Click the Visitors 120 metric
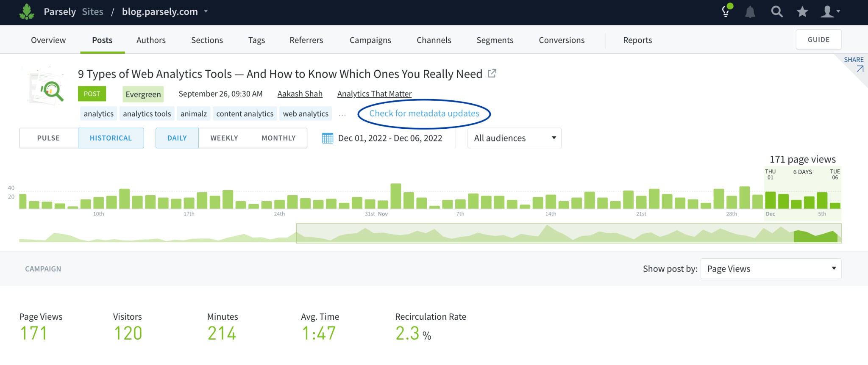Screen dimensions: 868x365 [x=128, y=327]
